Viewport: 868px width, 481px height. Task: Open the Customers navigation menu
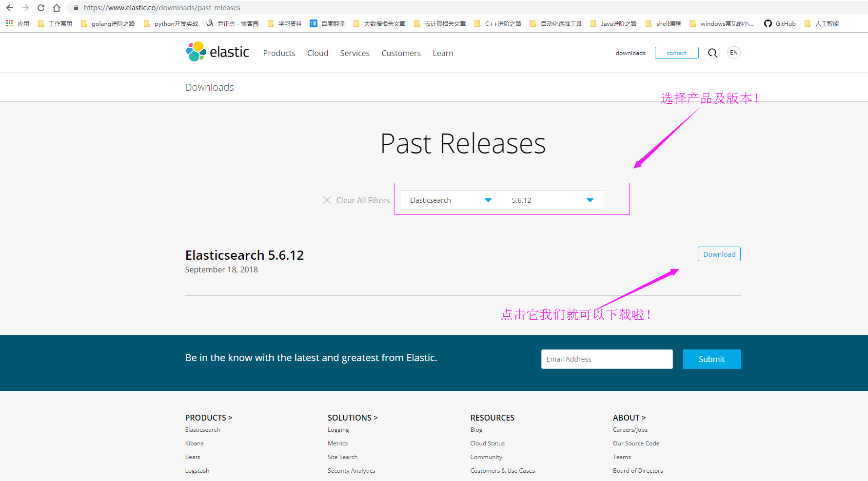[x=401, y=53]
